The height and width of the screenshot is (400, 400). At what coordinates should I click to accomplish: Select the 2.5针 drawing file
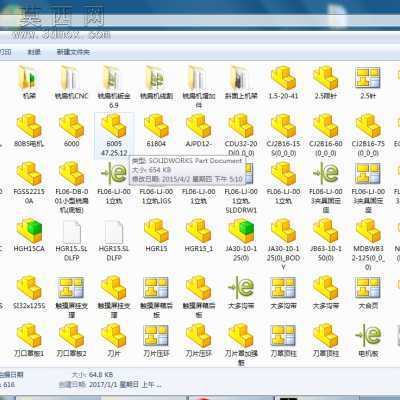tap(368, 83)
